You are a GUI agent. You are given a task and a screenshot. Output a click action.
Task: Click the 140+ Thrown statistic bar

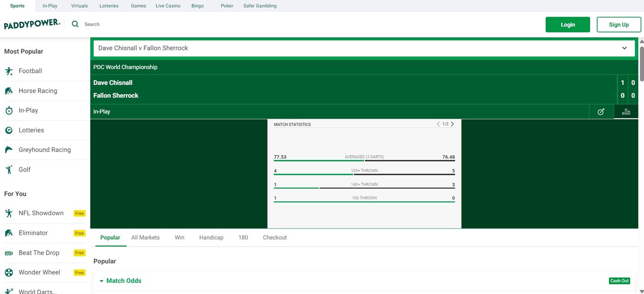(364, 188)
